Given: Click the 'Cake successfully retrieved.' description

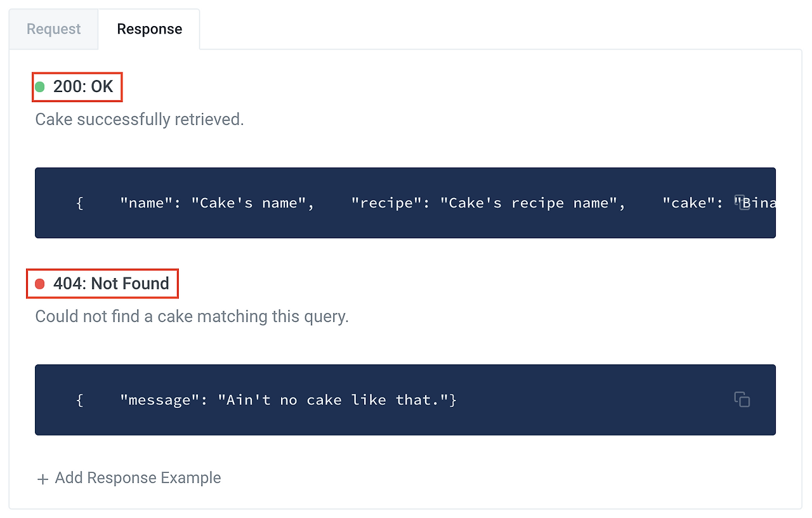Looking at the screenshot, I should 140,119.
